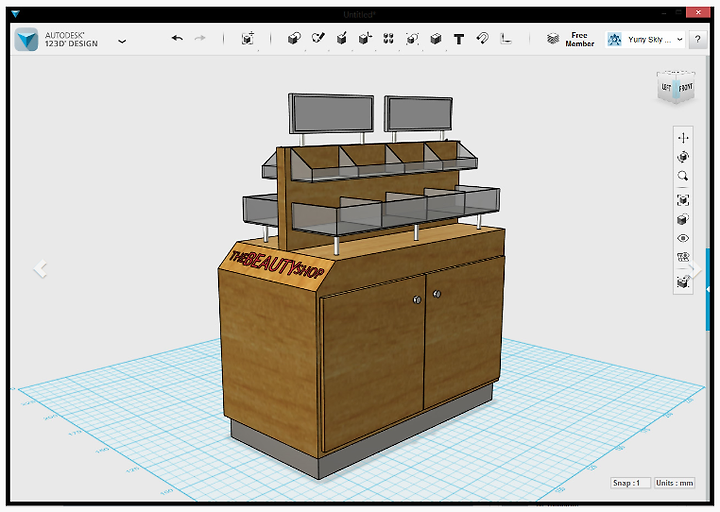The height and width of the screenshot is (512, 720).
Task: Open the Primitives tool menu
Action: coord(294,39)
